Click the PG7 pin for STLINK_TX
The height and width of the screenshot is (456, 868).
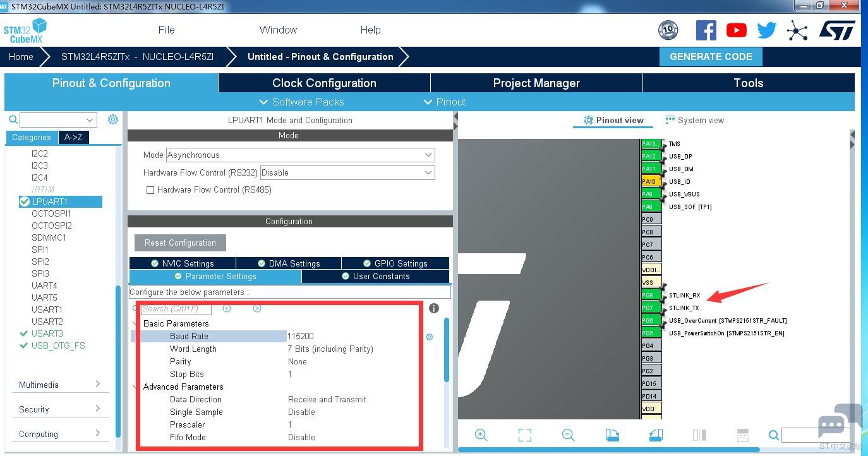[651, 308]
